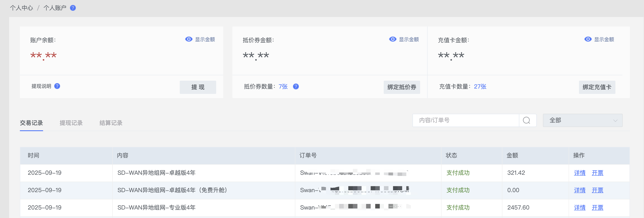
Task: Toggle 显示金额 eye for 账户余额
Action: [189, 39]
